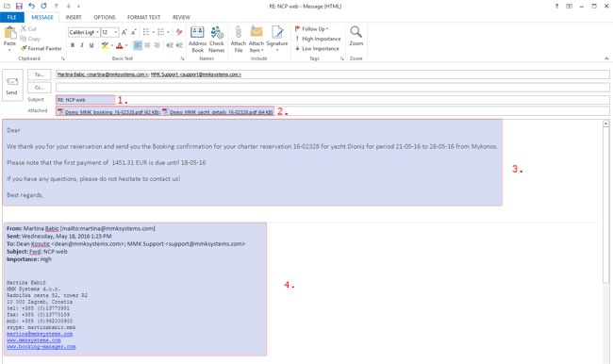Click into the empty Cc field
The height and width of the screenshot is (364, 613).
(333, 88)
